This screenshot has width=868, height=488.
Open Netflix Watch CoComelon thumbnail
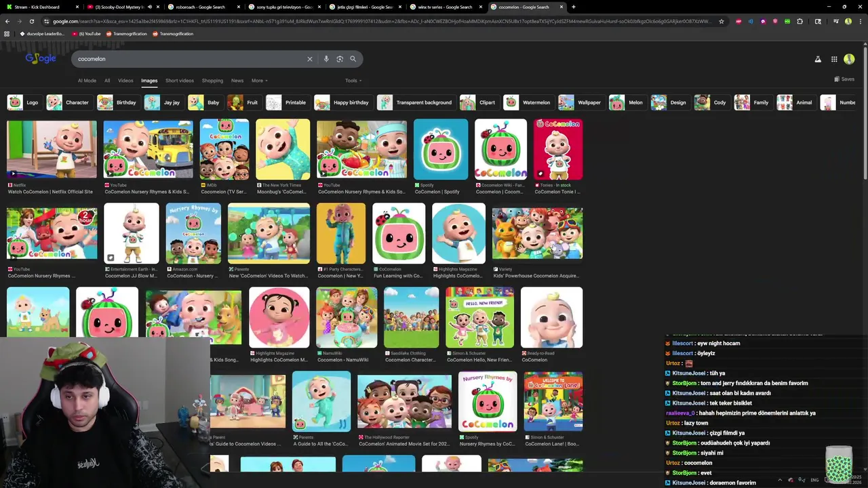click(52, 149)
